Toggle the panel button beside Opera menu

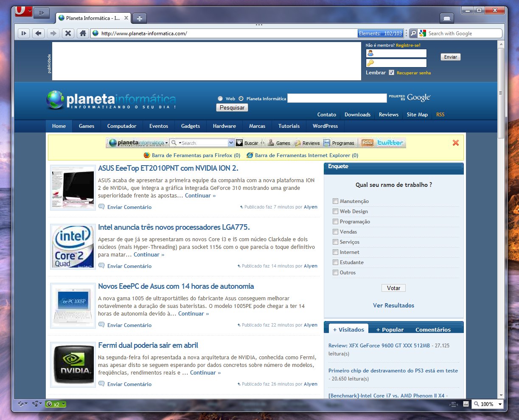41,13
